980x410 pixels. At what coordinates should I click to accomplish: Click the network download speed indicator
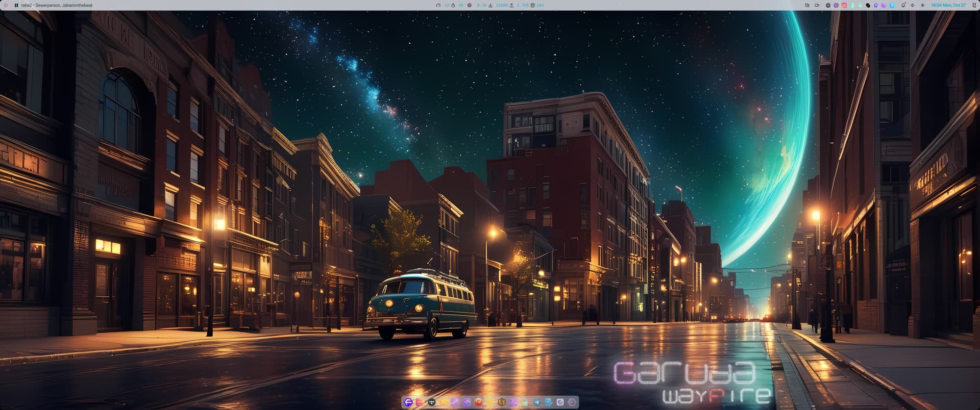(x=498, y=5)
